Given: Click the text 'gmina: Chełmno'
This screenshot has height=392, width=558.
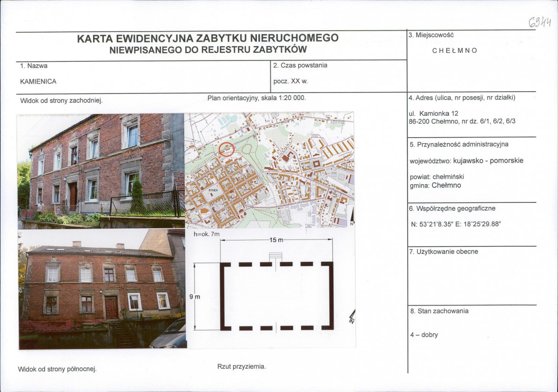Looking at the screenshot, I should (435, 186).
